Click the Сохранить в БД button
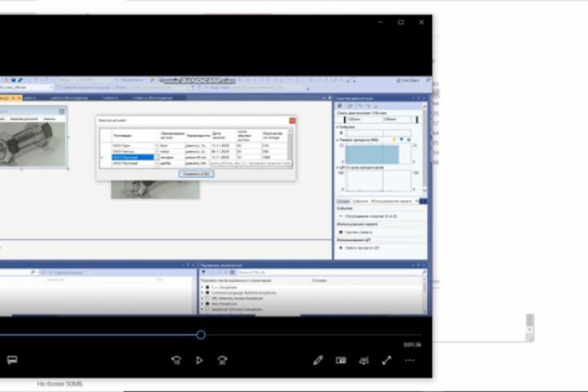588x392 pixels. (196, 174)
